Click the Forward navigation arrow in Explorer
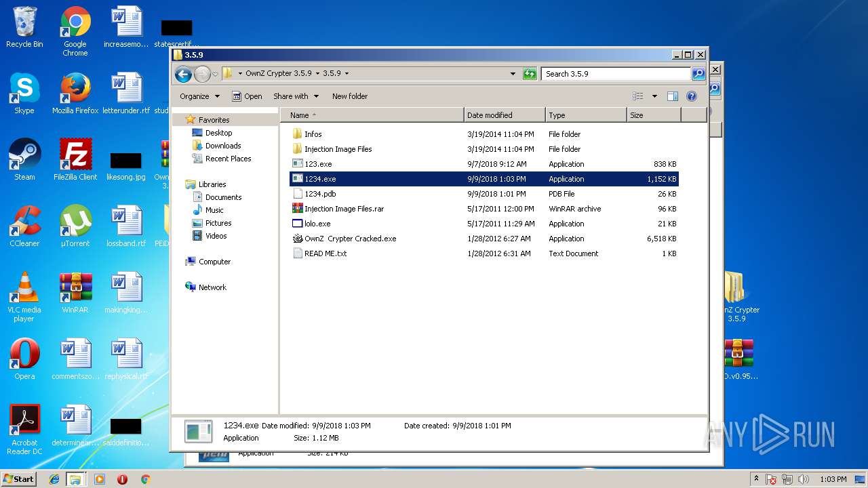This screenshot has width=868, height=488. point(202,74)
